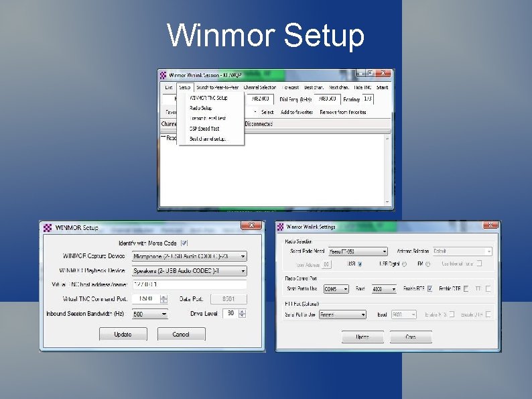
Task: Choose Switch to Peer-to-Peer menu item
Action: [x=218, y=87]
